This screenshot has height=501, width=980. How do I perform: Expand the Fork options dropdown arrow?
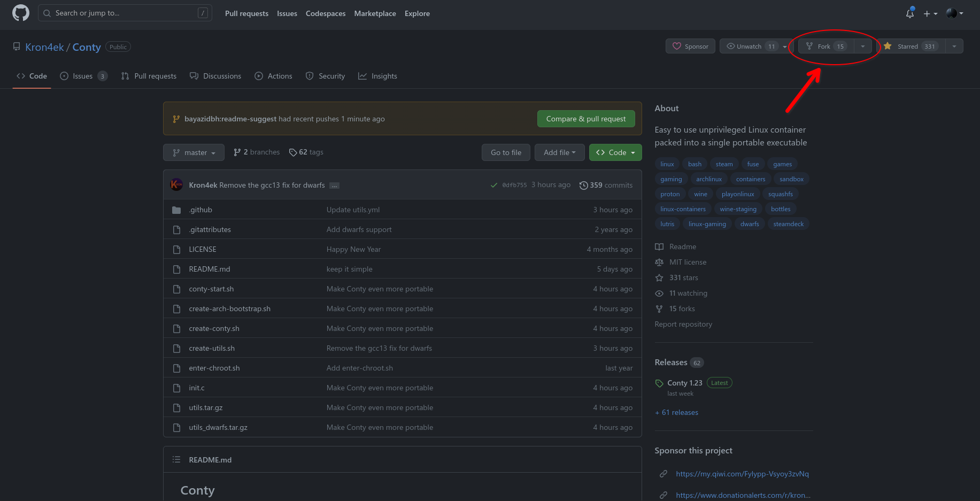pos(863,46)
